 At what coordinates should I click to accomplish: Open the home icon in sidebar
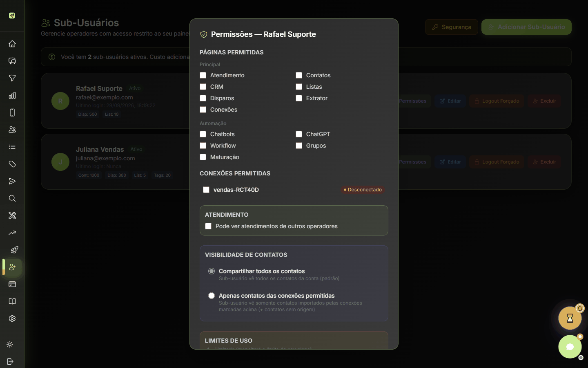coord(12,44)
